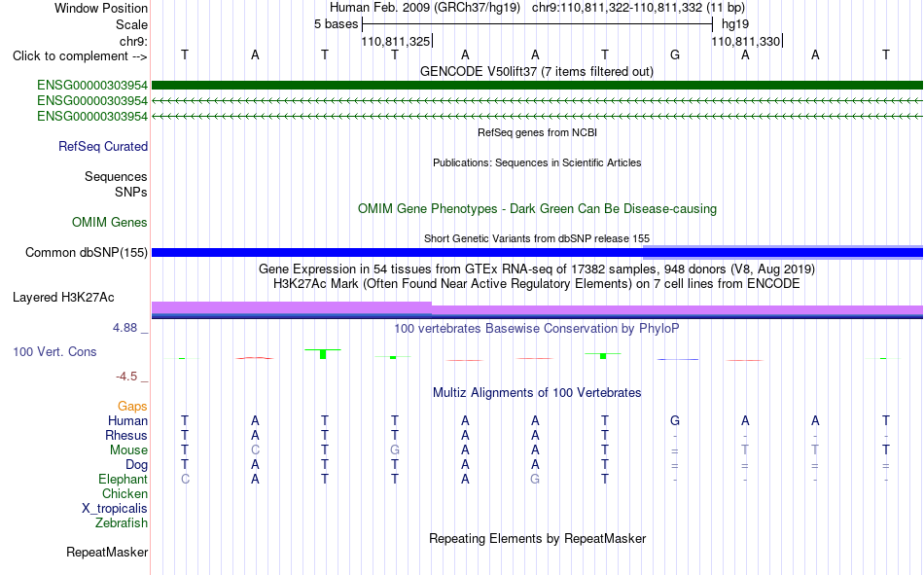Click the Rhesus species label
This screenshot has height=575, width=924.
point(126,435)
